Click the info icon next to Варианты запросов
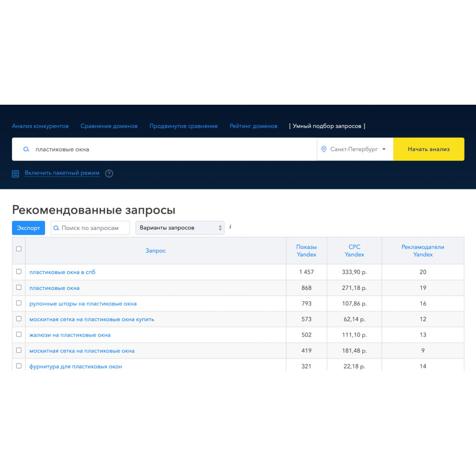 click(230, 227)
